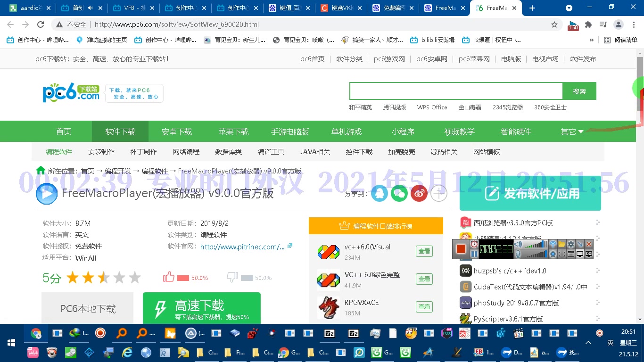Reload the page with the browser refresh icon
Screen dimensions: 644x362
point(41,25)
